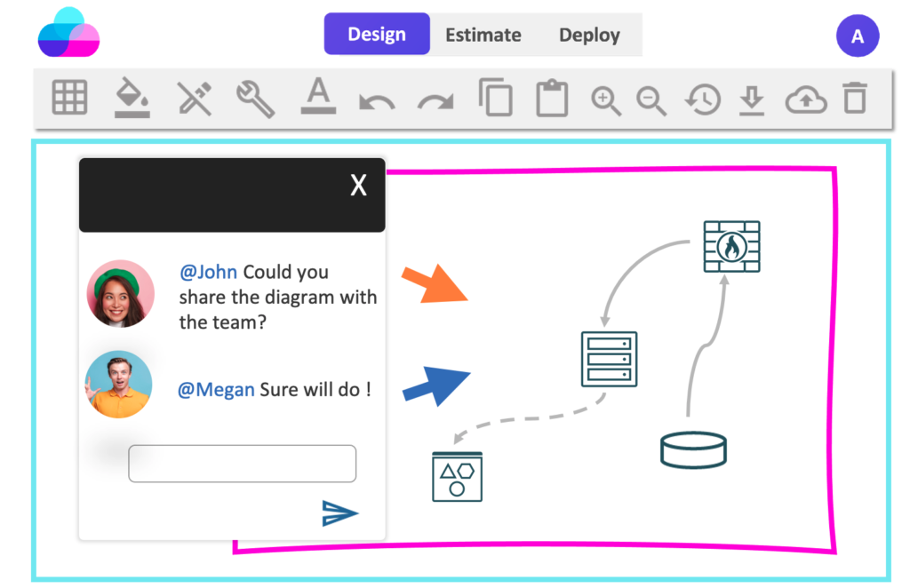Delete with the trash bin icon
The image size is (910, 588).
855,98
